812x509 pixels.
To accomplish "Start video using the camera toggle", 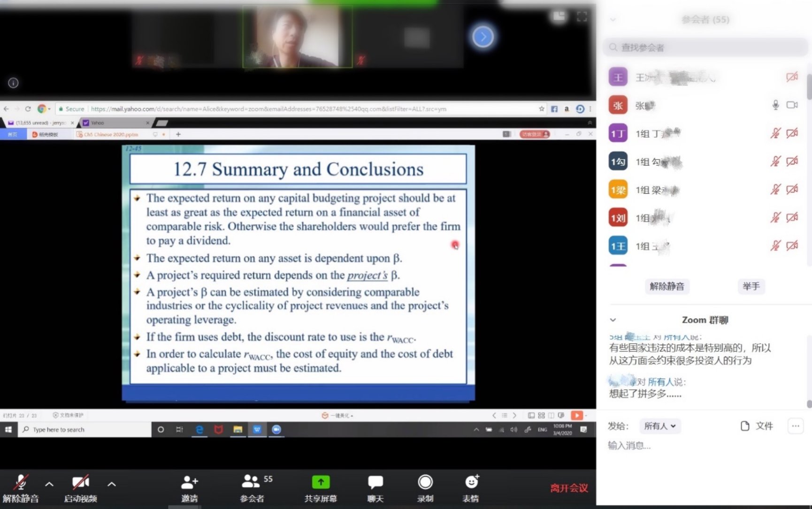I will coord(80,483).
